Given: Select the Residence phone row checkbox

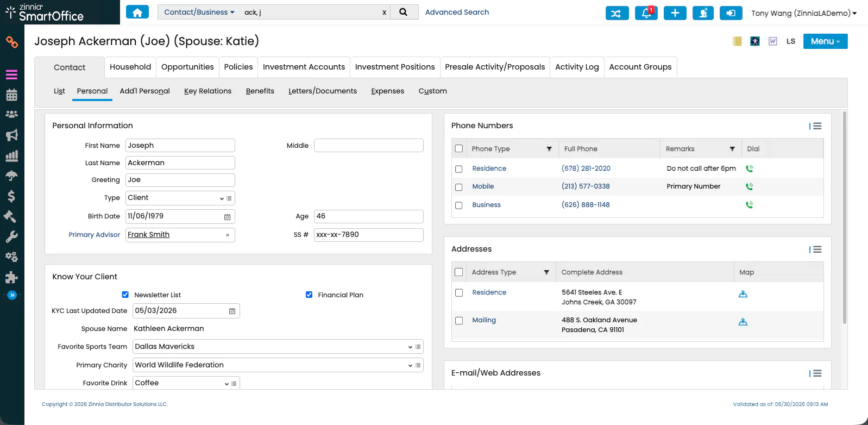Looking at the screenshot, I should pyautogui.click(x=459, y=169).
